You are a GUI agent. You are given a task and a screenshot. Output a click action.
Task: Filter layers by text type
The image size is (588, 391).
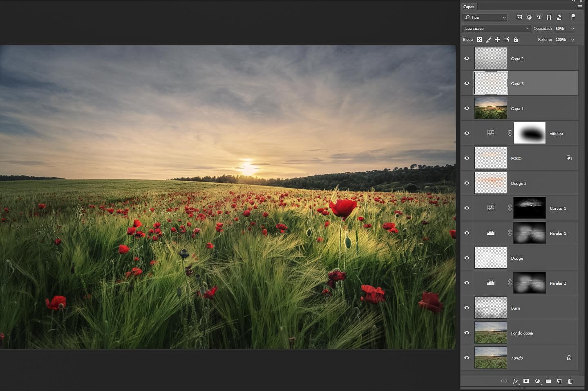(539, 18)
